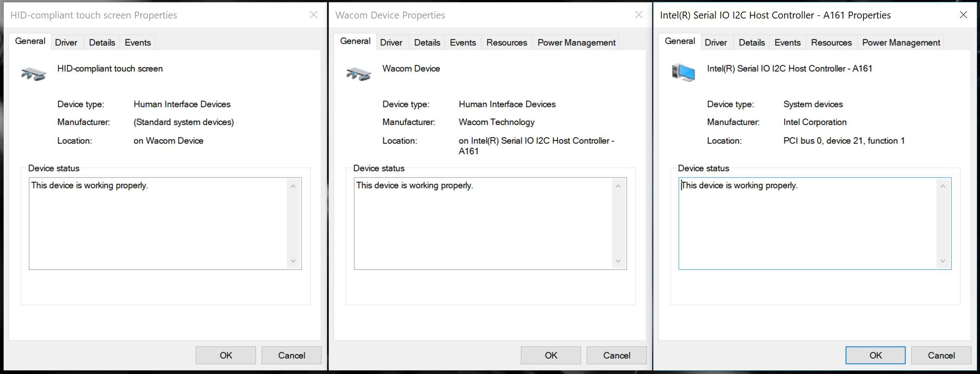Click the Wacom Device icon
This screenshot has width=980, height=374.
click(x=359, y=73)
